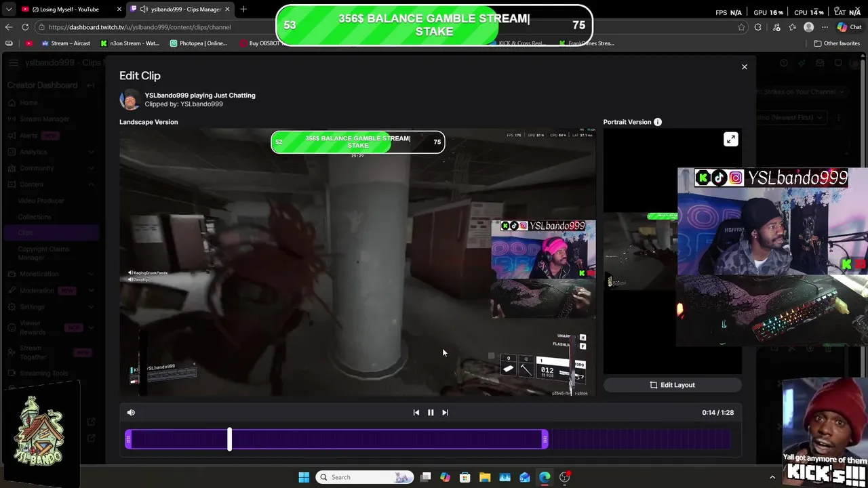The image size is (868, 488).
Task: Skip to the next frame
Action: [x=445, y=412]
